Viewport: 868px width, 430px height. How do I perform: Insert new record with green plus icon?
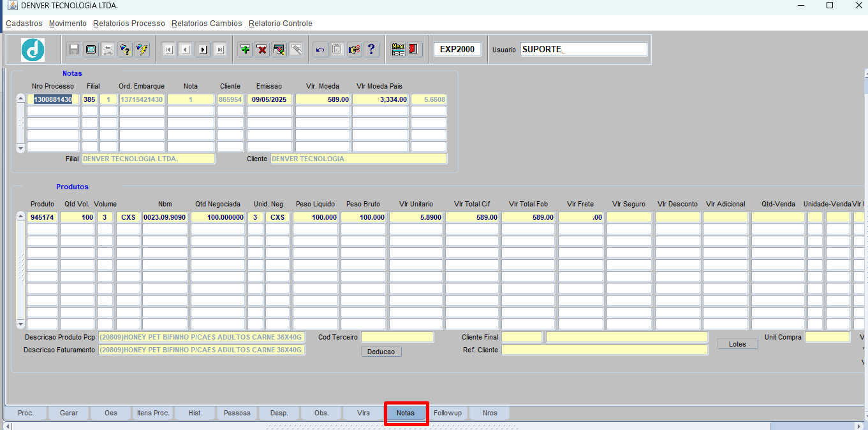click(245, 50)
